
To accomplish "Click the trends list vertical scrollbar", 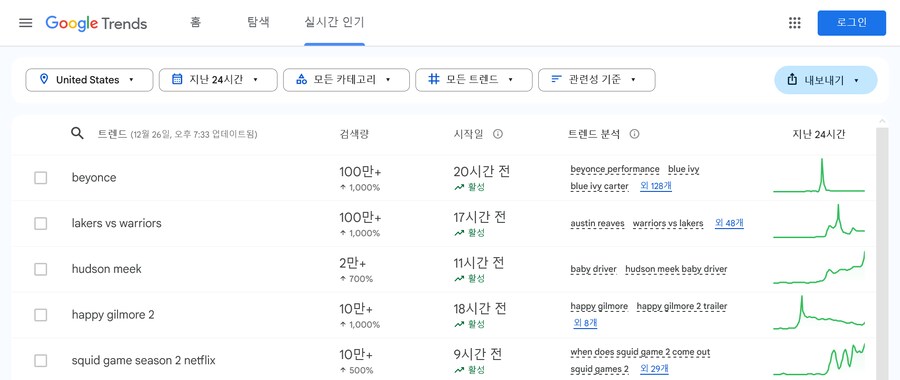I will tap(883, 253).
